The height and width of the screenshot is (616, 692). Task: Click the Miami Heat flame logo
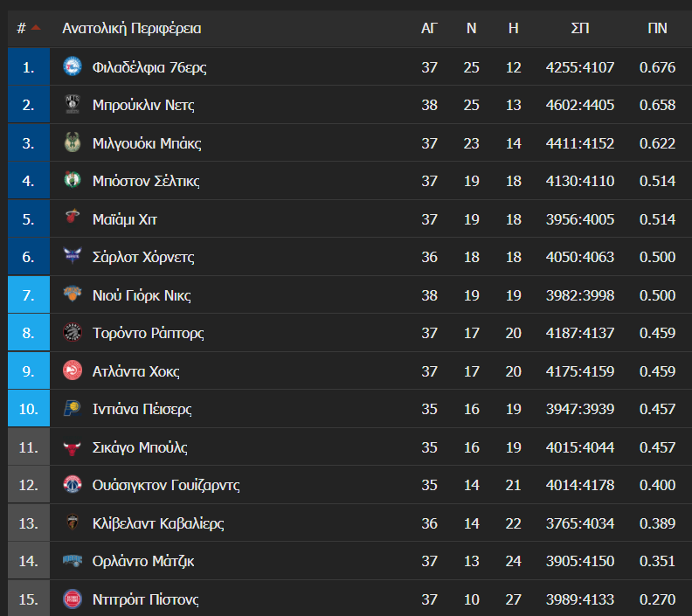point(72,218)
